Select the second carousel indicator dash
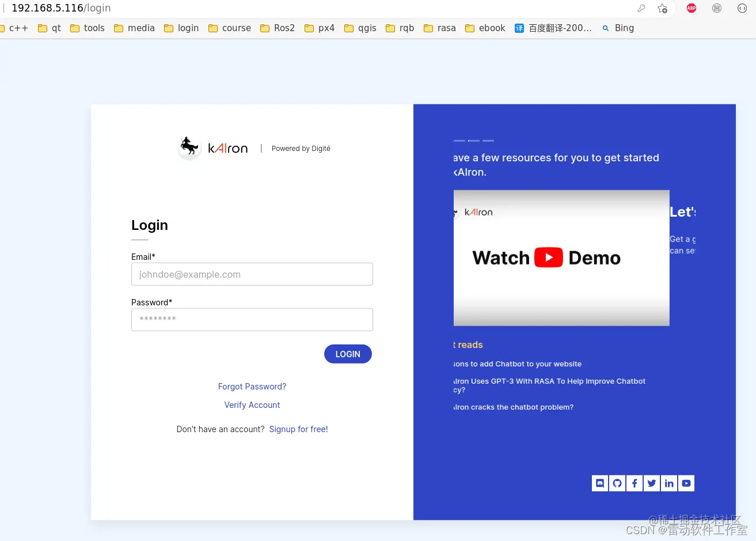Screen dimensions: 756x541 [x=474, y=141]
